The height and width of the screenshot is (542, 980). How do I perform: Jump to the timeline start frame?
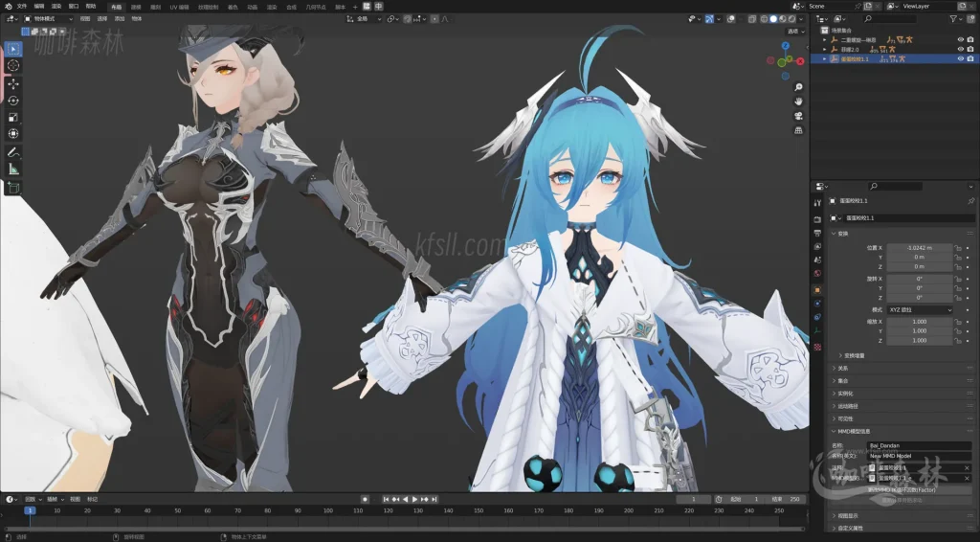click(387, 500)
